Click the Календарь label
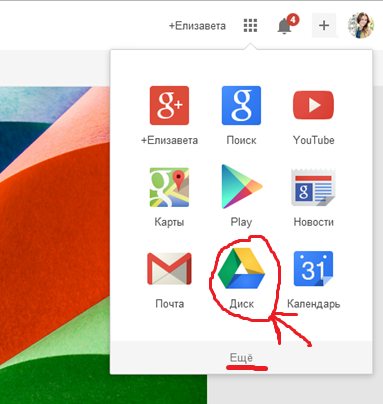383x404 pixels. click(313, 304)
